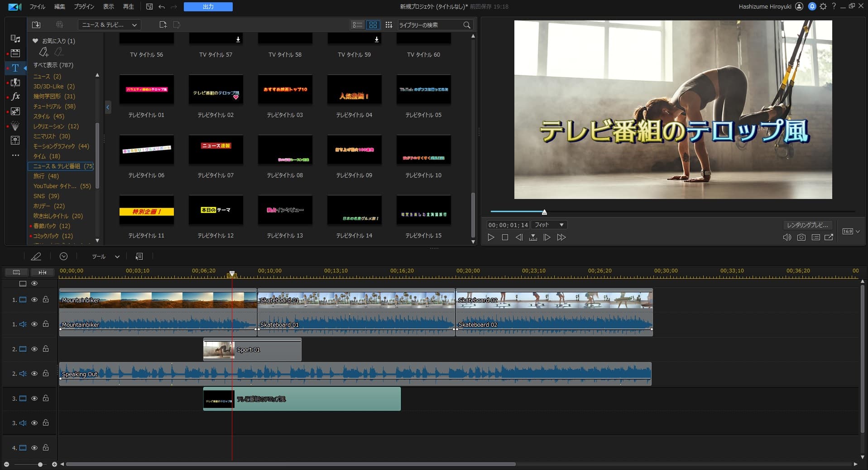
Task: Open preferences with the gear icon
Action: click(823, 6)
